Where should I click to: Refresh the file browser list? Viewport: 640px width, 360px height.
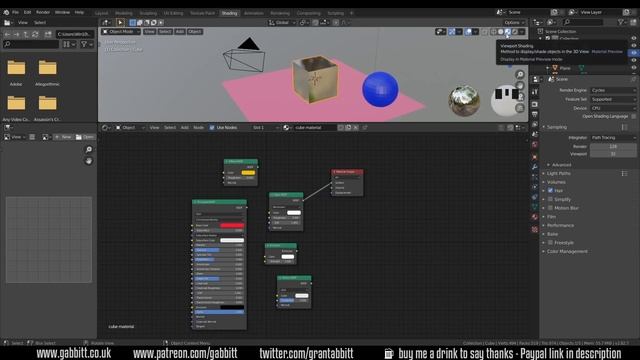click(x=36, y=34)
